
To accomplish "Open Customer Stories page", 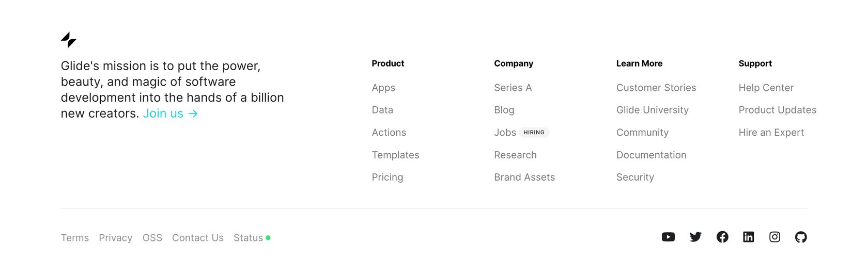I will click(656, 88).
